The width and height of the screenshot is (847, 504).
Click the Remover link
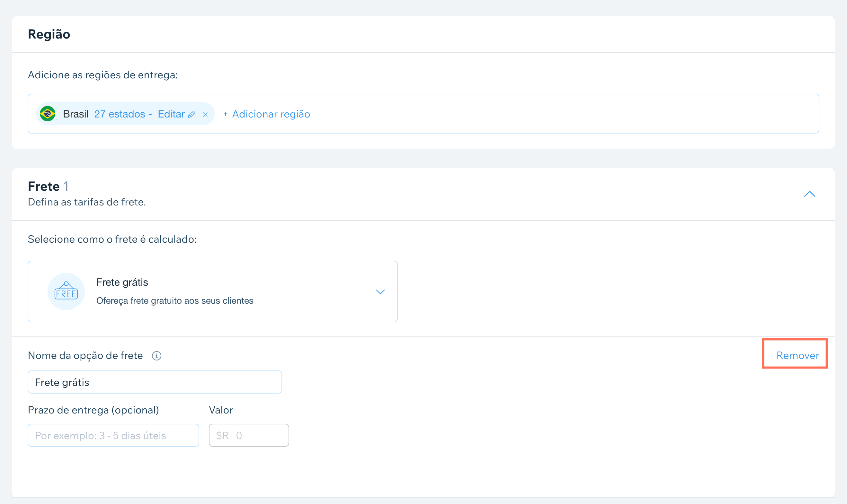798,355
